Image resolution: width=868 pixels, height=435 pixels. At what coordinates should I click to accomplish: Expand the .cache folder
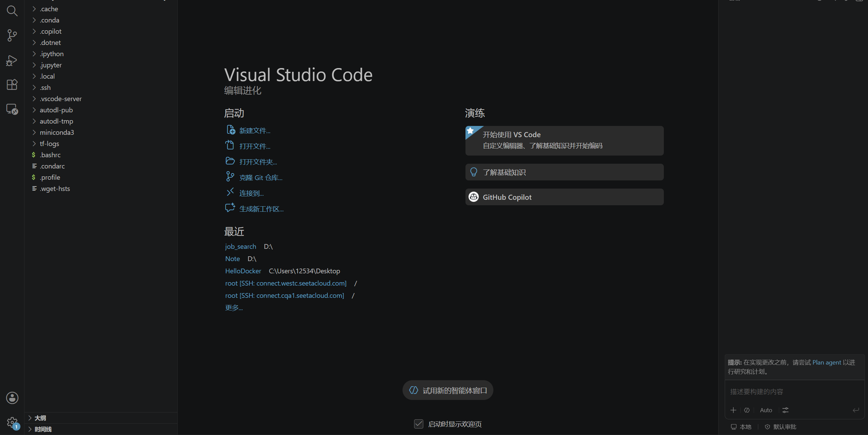pos(101,9)
